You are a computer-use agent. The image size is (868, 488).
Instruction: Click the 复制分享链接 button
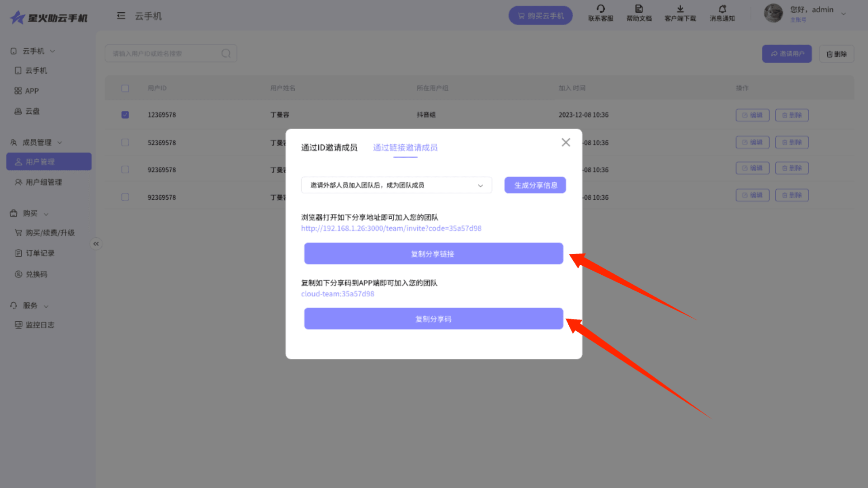point(434,253)
